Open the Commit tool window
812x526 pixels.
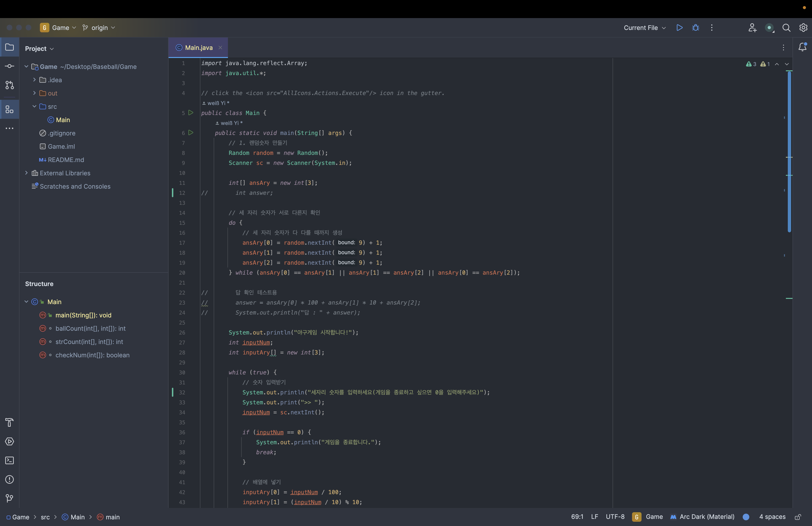point(9,66)
